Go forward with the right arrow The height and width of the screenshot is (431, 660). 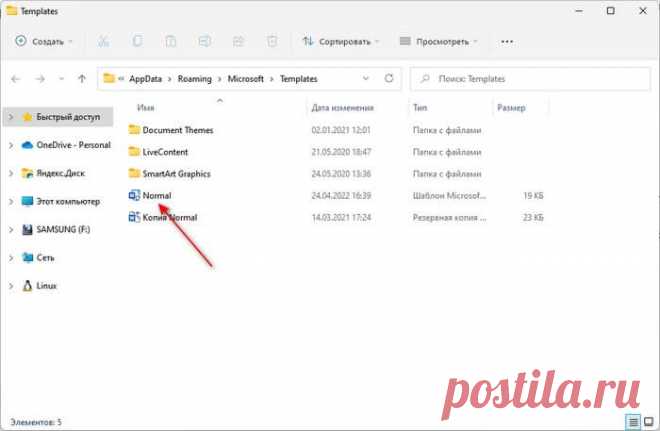[40, 79]
